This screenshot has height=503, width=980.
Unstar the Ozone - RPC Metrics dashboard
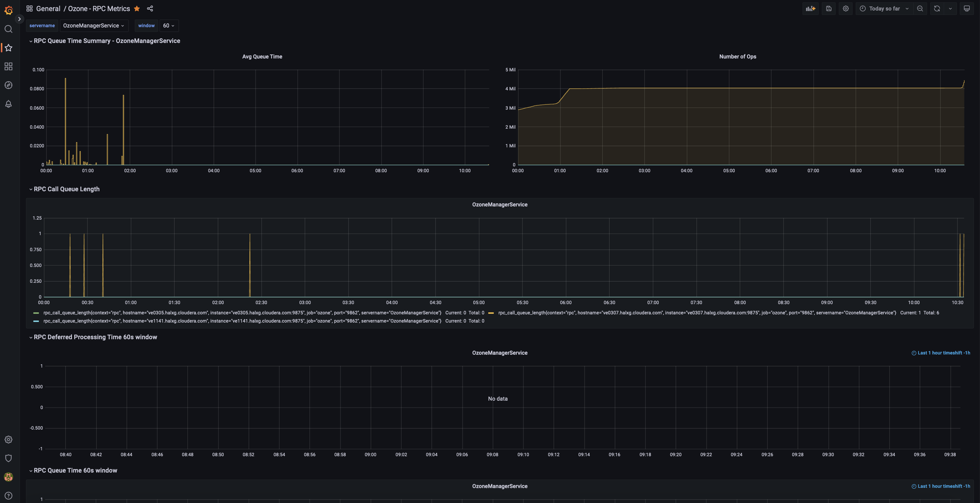[137, 8]
